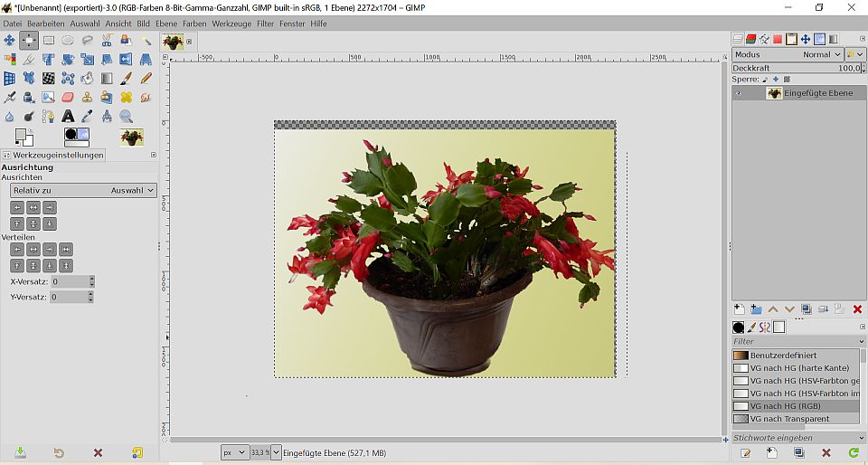
Task: Refresh gradients with the green arrow icon
Action: click(854, 452)
